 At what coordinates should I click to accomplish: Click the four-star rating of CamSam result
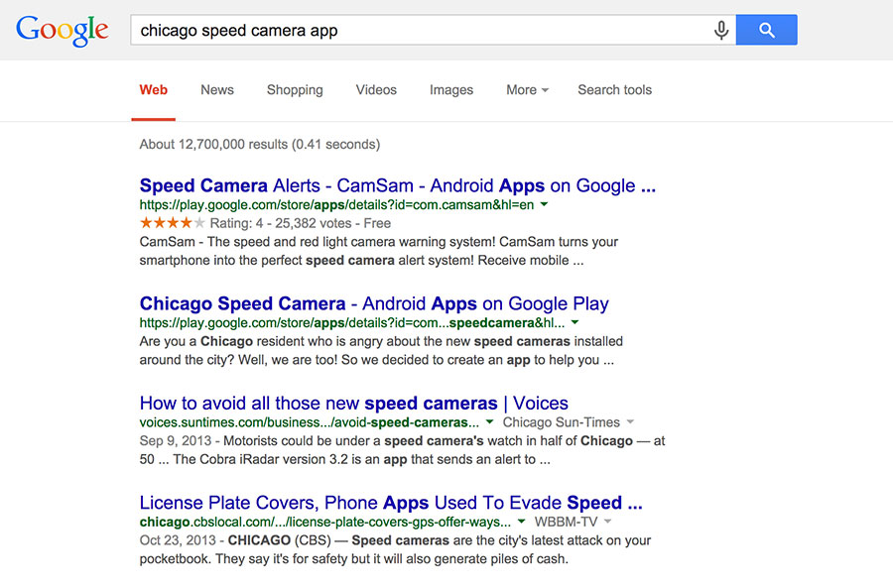coord(172,222)
